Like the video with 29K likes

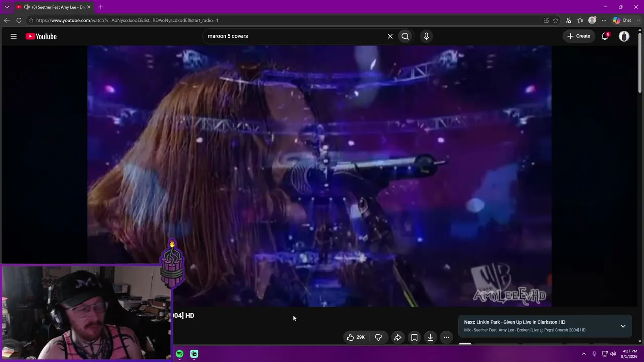(355, 337)
